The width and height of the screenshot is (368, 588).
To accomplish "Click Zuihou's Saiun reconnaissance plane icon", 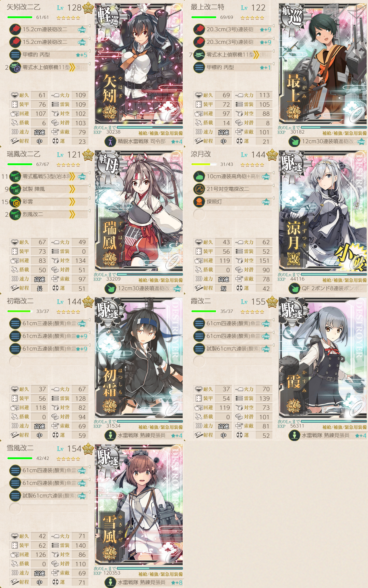I will click(x=15, y=202).
